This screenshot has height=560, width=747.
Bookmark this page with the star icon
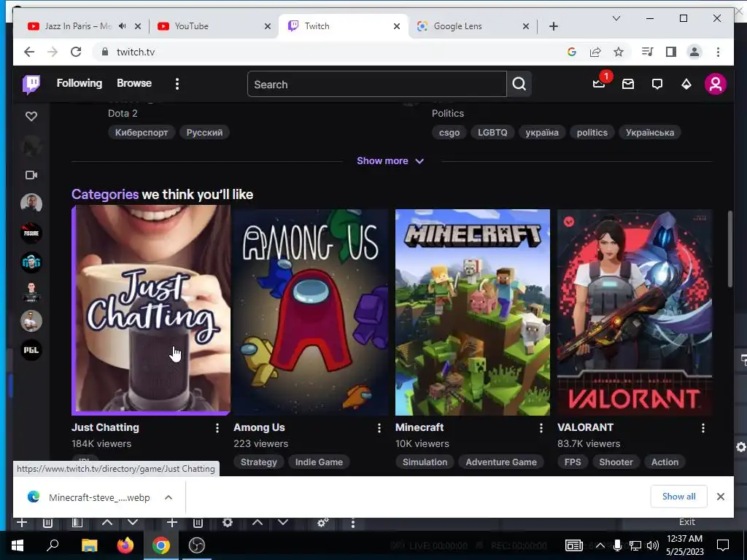[x=619, y=52]
